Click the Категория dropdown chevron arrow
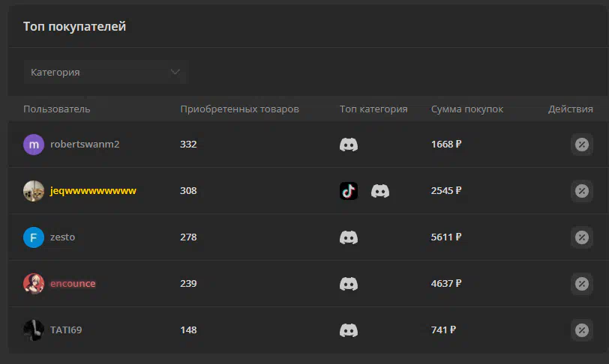This screenshot has height=364, width=609. [175, 72]
